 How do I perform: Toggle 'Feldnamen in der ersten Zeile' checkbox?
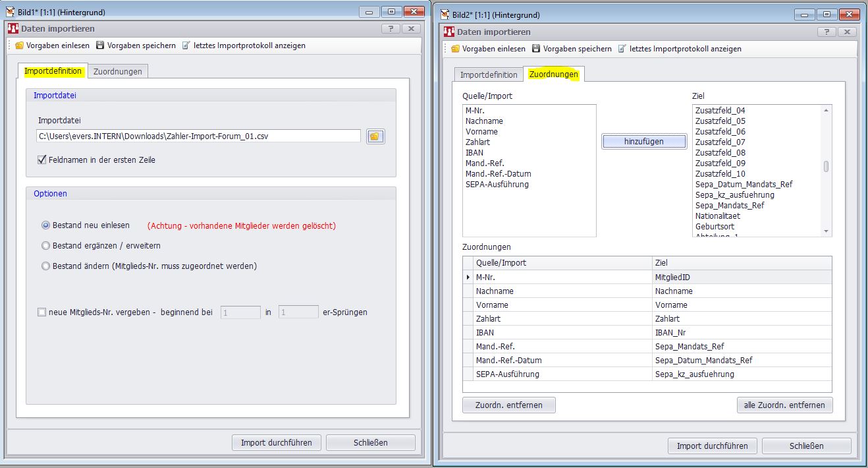[42, 160]
